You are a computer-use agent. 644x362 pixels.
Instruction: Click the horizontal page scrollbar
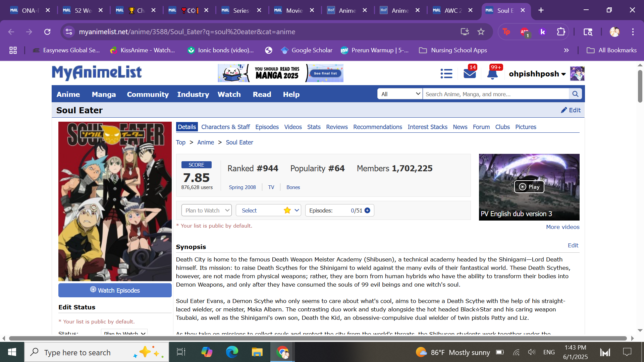point(318,338)
